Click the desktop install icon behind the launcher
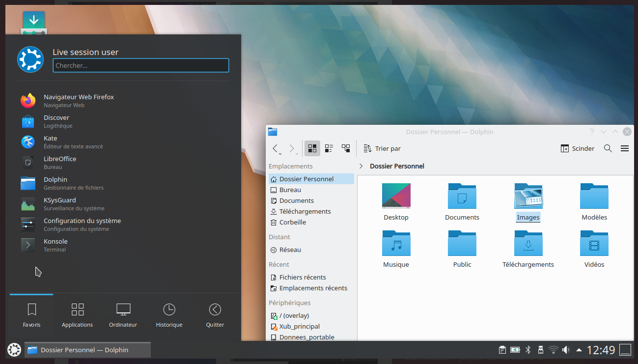Viewport: 638px width, 364px height. [34, 23]
